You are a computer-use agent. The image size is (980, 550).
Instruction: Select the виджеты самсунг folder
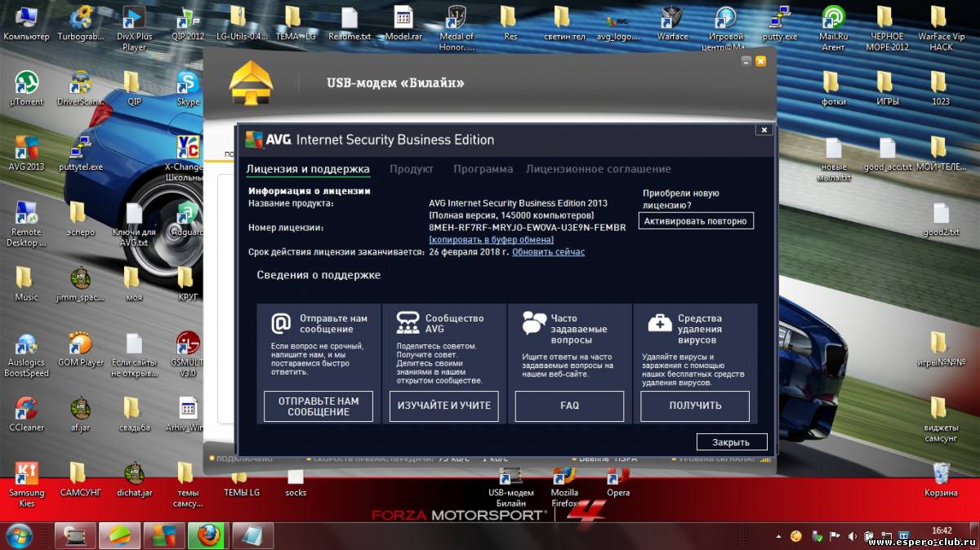pos(941,420)
